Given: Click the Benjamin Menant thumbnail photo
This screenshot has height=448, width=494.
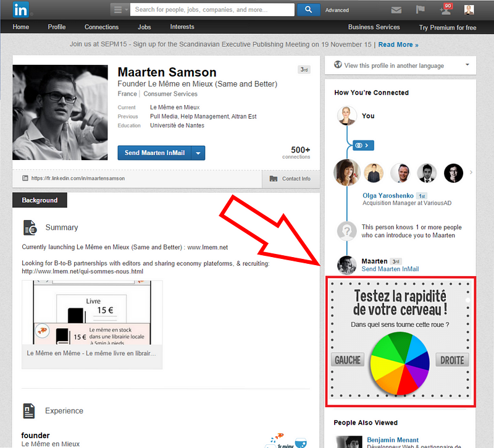Looking at the screenshot, I should [x=349, y=442].
